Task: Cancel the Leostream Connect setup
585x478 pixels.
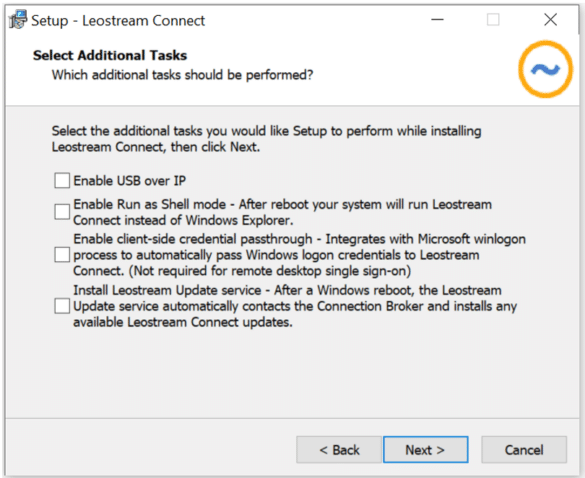Action: tap(524, 450)
